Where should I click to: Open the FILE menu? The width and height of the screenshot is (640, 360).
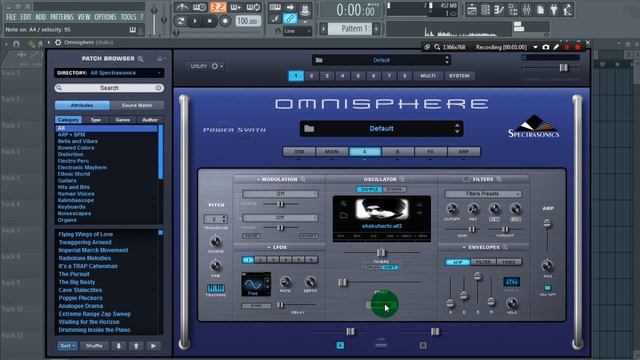[11, 17]
